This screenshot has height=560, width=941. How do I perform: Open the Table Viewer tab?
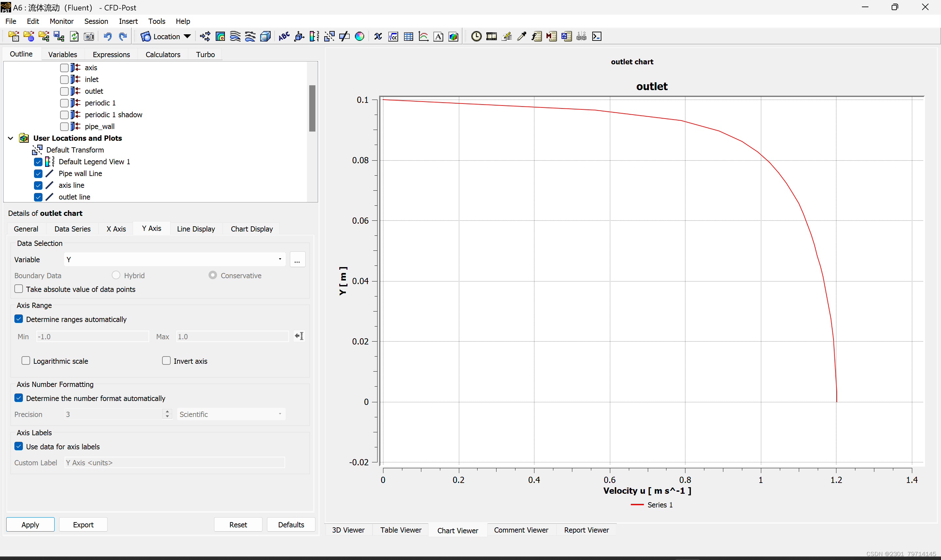[400, 530]
